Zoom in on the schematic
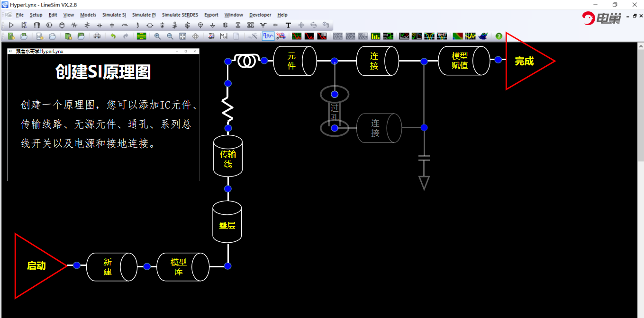 tap(157, 36)
